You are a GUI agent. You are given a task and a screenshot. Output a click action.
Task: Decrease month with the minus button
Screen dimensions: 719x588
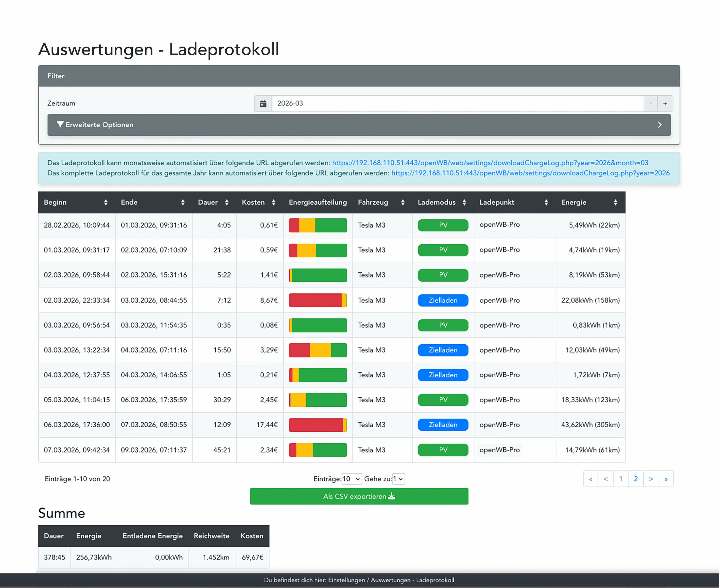(x=650, y=104)
